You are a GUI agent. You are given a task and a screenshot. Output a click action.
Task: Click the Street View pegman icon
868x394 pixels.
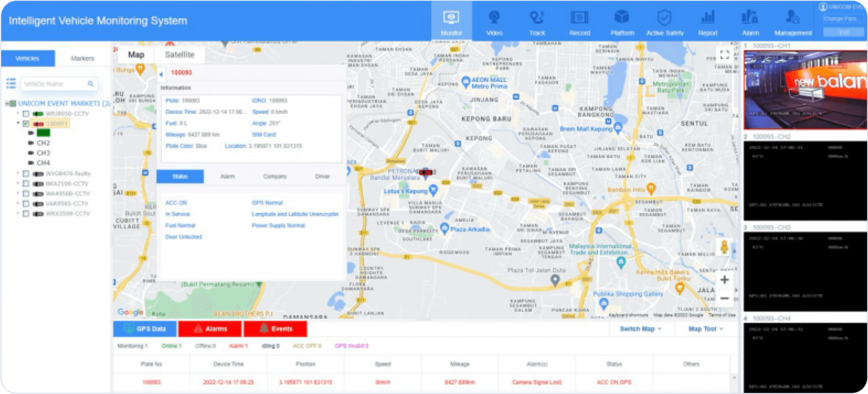point(724,247)
